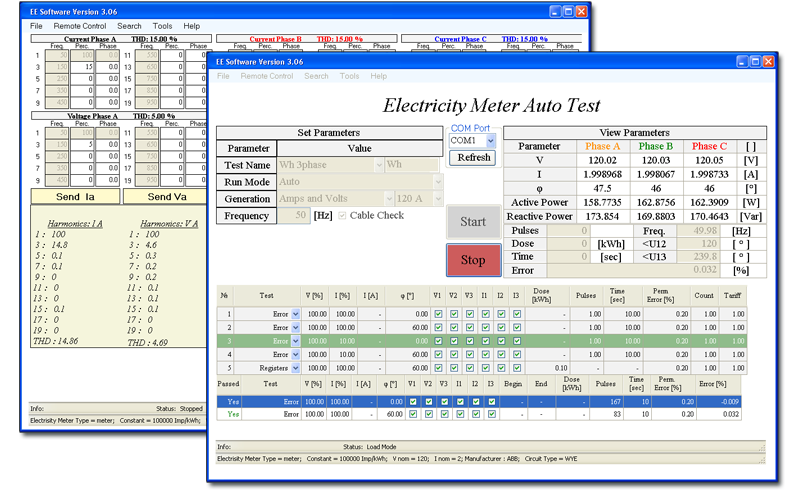The image size is (800, 492).
Task: Toggle I3 checkbox in second Passed result row
Action: 492,414
